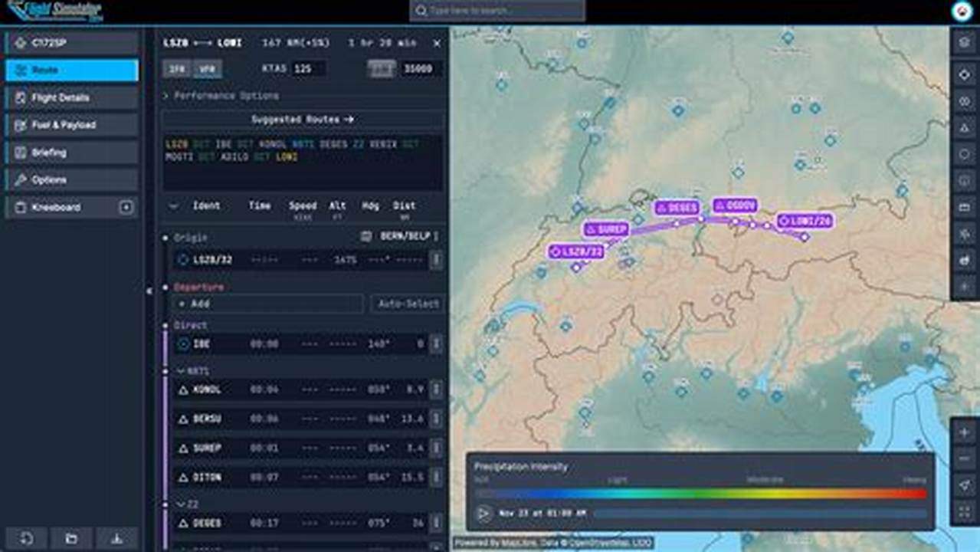Switch flight rules to IFR
Image resolution: width=980 pixels, height=552 pixels.
pos(176,68)
